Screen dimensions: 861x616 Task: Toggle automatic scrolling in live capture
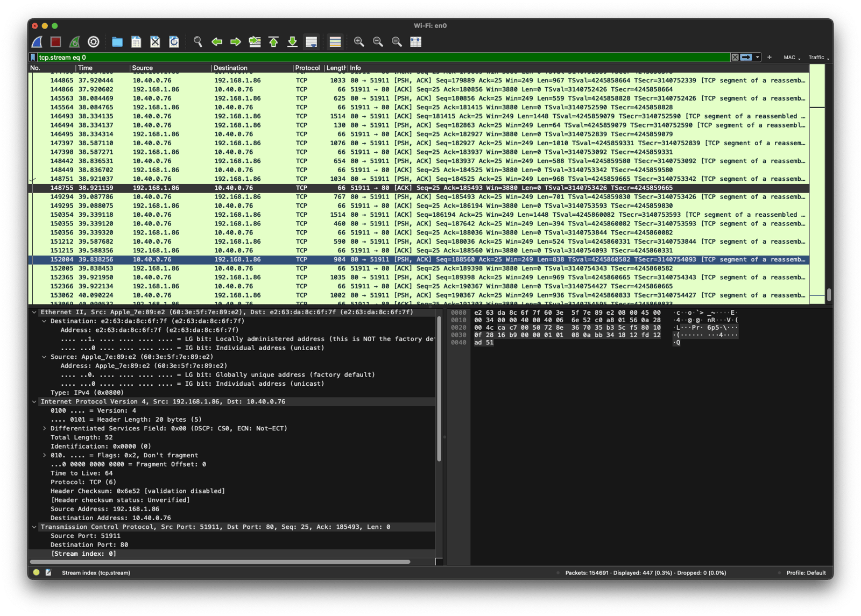coord(311,41)
